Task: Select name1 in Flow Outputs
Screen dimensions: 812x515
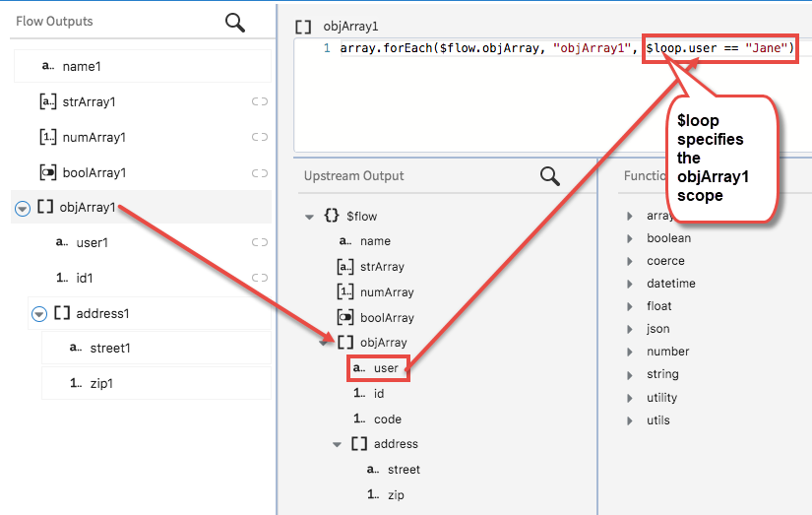Action: click(x=143, y=66)
